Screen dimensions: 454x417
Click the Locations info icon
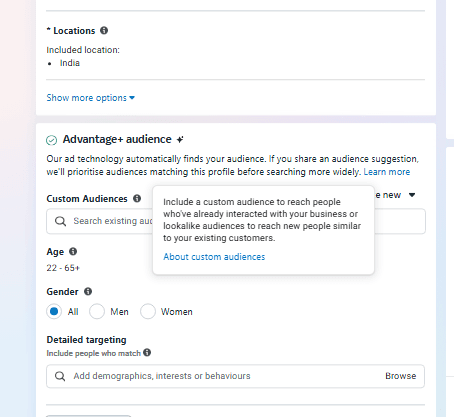(x=104, y=30)
